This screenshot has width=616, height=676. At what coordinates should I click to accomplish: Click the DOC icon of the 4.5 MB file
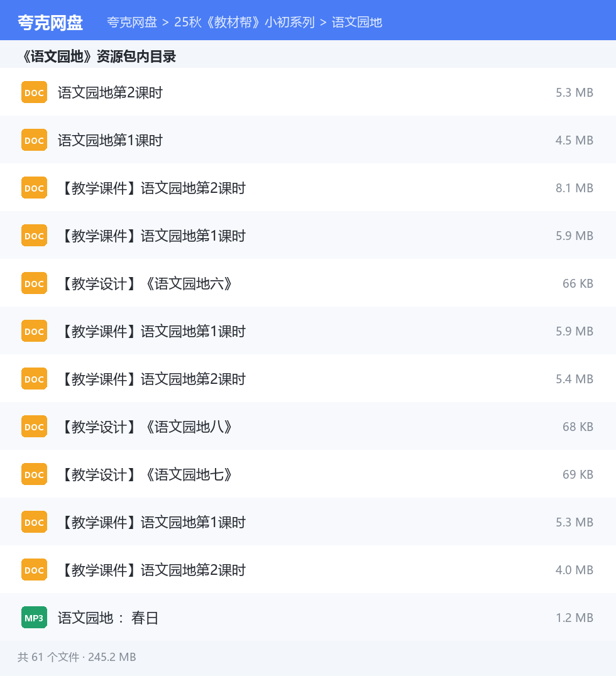[x=34, y=140]
